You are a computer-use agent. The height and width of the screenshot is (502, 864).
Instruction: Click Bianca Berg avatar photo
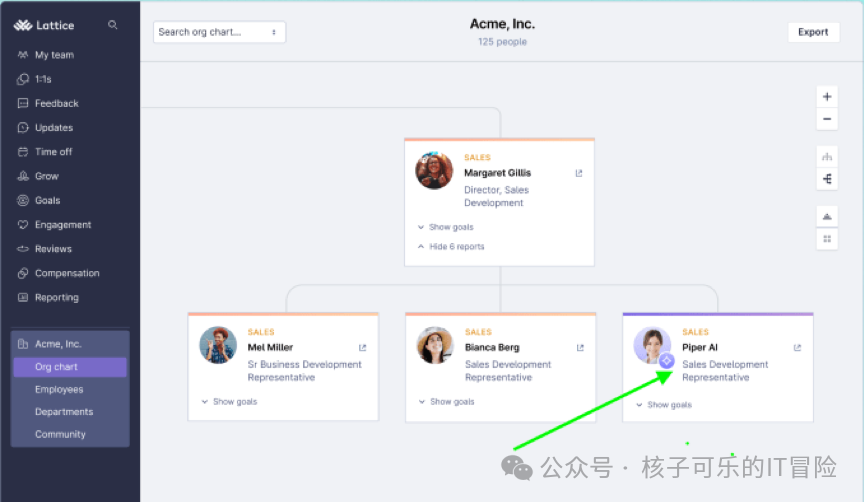click(x=435, y=345)
